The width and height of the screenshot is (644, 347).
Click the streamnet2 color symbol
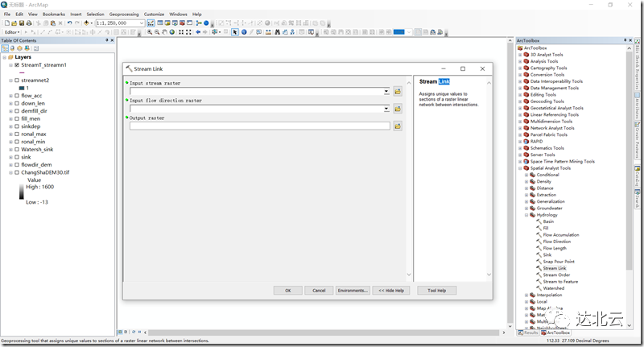tap(22, 88)
